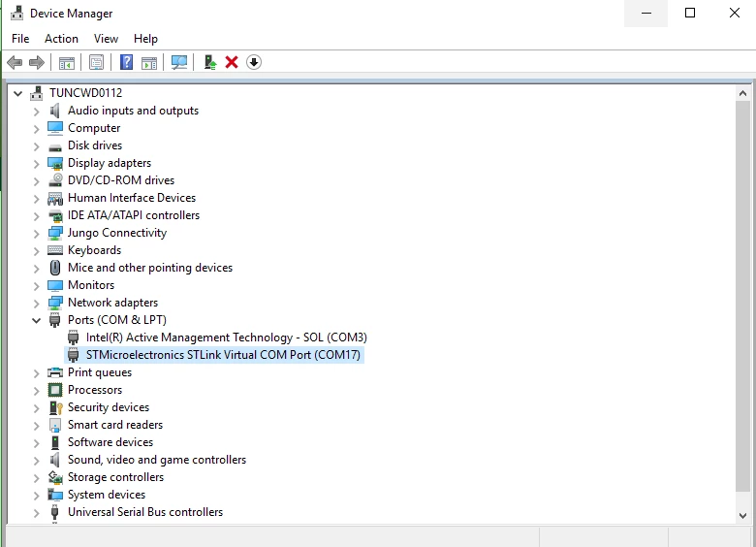Open the Action menu
756x547 pixels.
[x=61, y=39]
